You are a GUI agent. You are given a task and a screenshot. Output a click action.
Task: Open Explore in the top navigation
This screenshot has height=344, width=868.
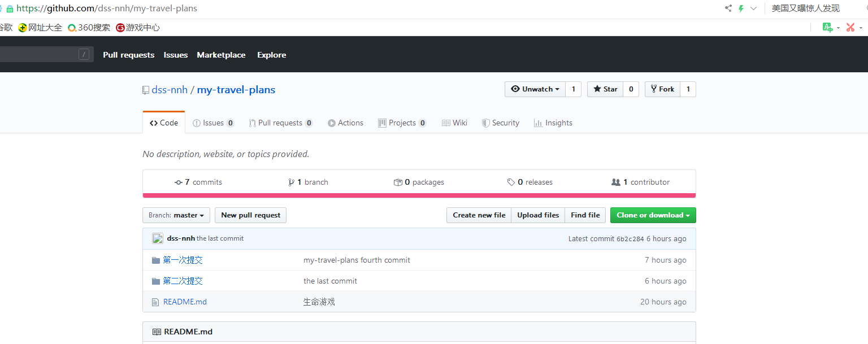click(x=272, y=55)
